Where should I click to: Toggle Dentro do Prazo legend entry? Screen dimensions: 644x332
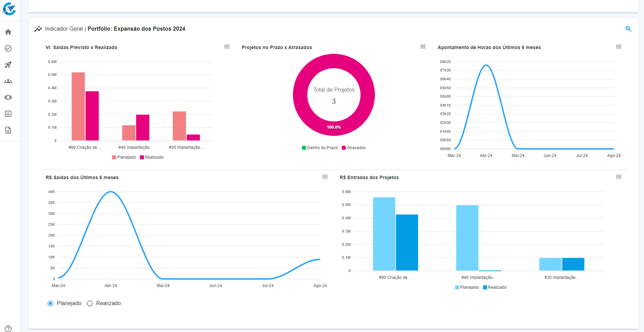click(x=320, y=148)
